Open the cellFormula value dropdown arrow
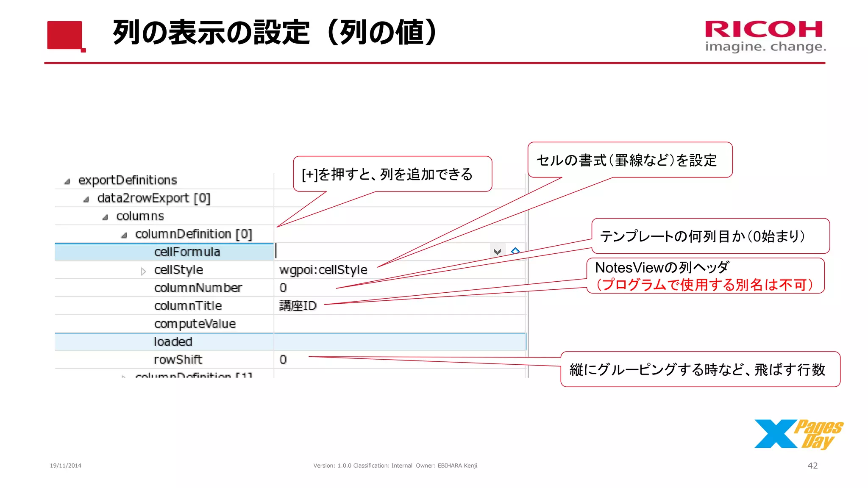This screenshot has height=488, width=868. [498, 252]
